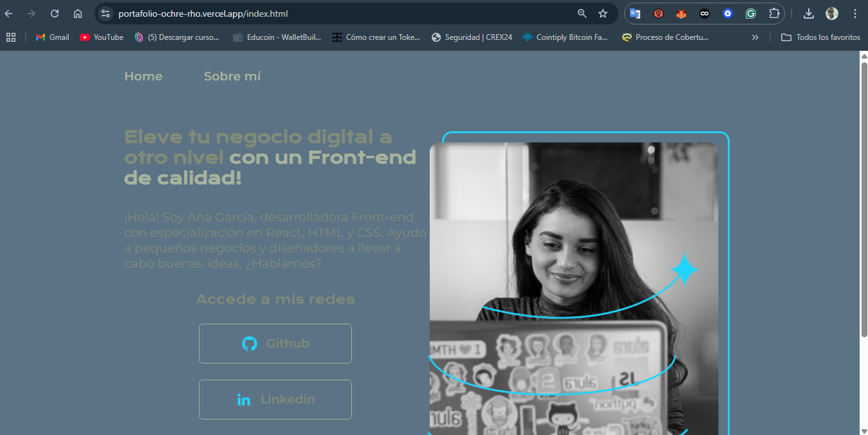Click the Github button

275,344
